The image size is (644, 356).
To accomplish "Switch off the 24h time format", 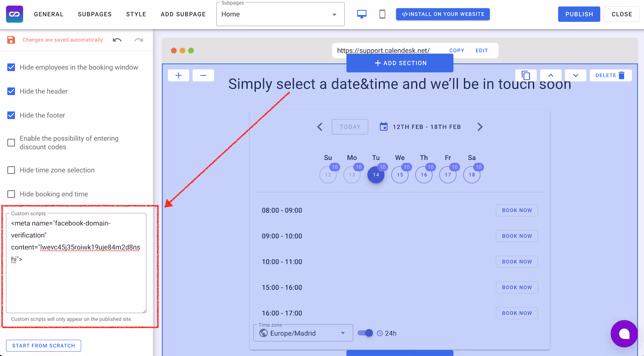I will (365, 333).
